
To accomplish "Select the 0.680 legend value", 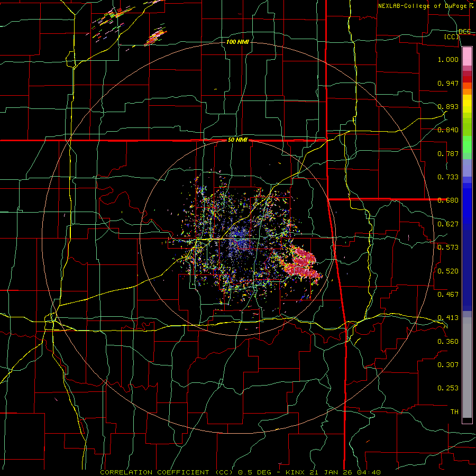I will (448, 200).
